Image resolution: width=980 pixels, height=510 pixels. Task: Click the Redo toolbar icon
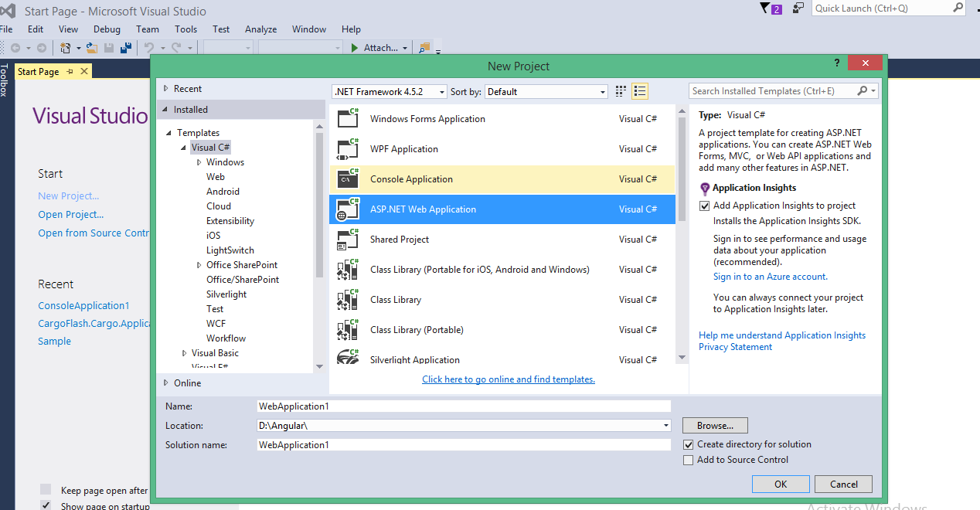coord(177,48)
